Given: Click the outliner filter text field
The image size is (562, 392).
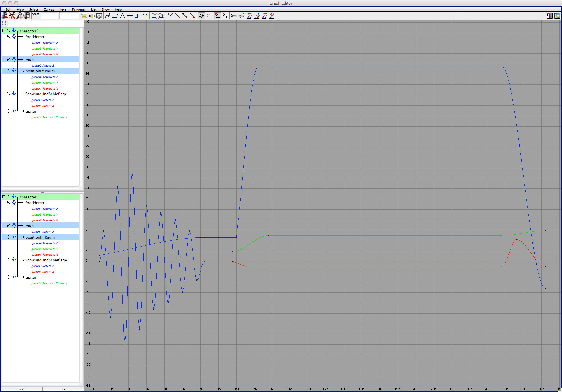Looking at the screenshot, I should click(x=46, y=23).
